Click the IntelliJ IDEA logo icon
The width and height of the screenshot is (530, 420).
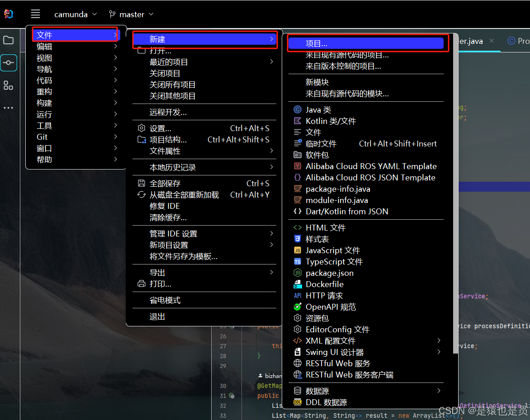click(x=9, y=14)
